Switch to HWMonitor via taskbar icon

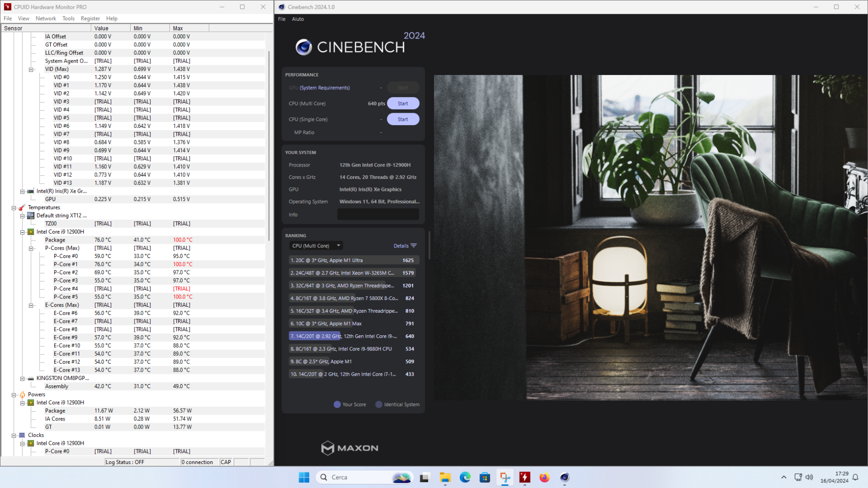[x=525, y=477]
